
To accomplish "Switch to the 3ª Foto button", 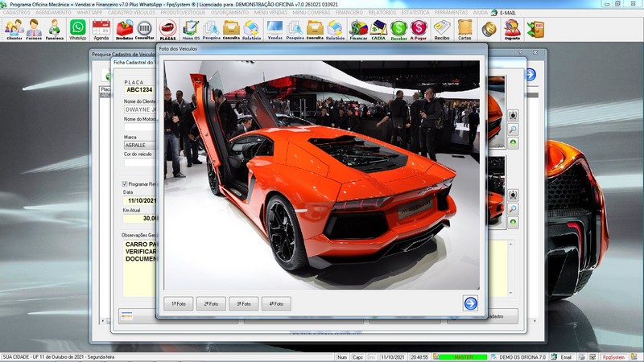I will point(243,304).
